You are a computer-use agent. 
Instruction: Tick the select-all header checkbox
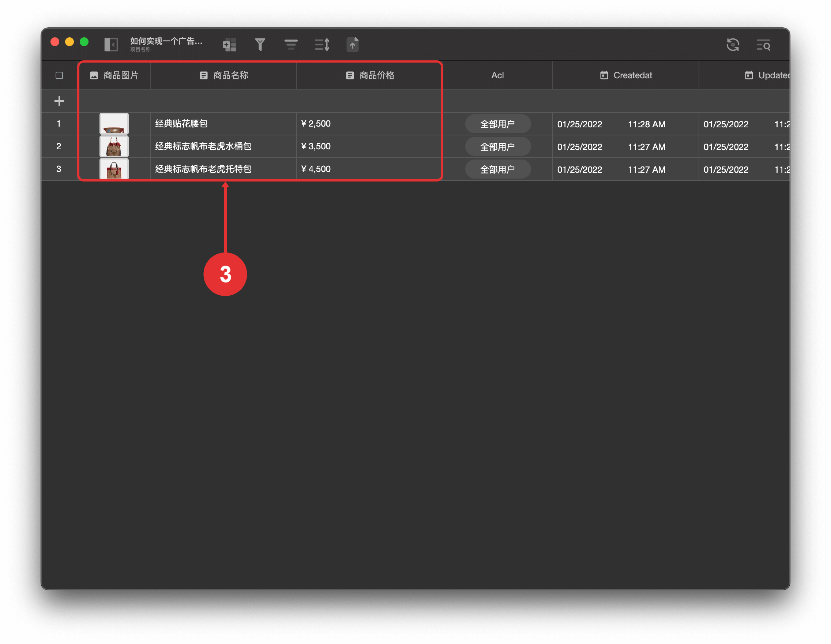point(59,75)
